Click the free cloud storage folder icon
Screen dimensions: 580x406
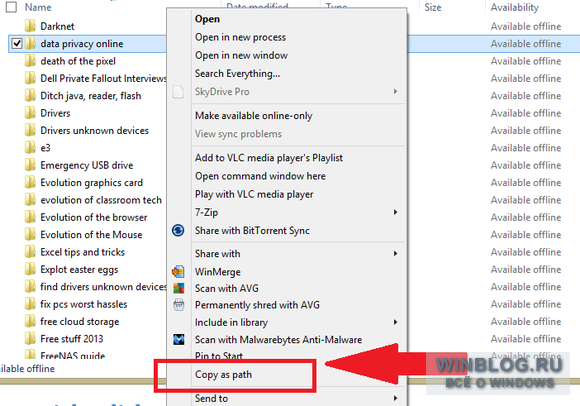pos(30,322)
